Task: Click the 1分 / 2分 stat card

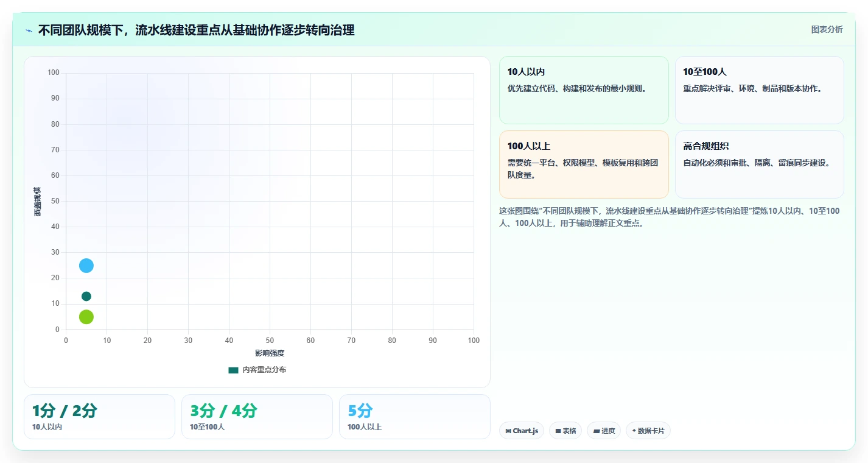Action: pos(99,417)
